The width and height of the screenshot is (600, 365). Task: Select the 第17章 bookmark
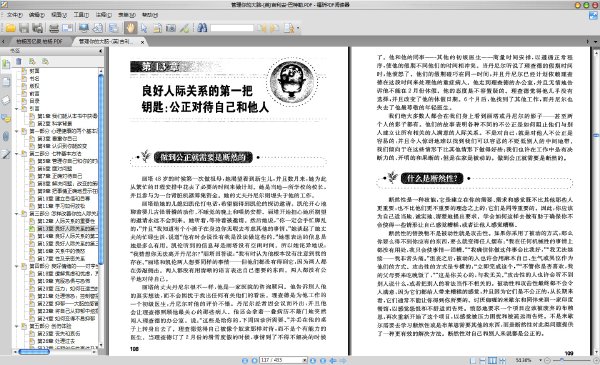point(61,258)
